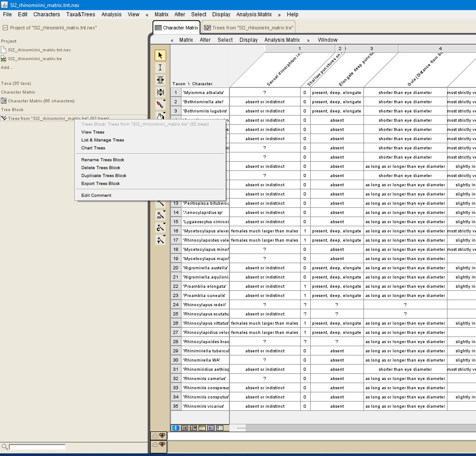The image size is (476, 456).
Task: Select the arrow pointer tool
Action: click(160, 55)
